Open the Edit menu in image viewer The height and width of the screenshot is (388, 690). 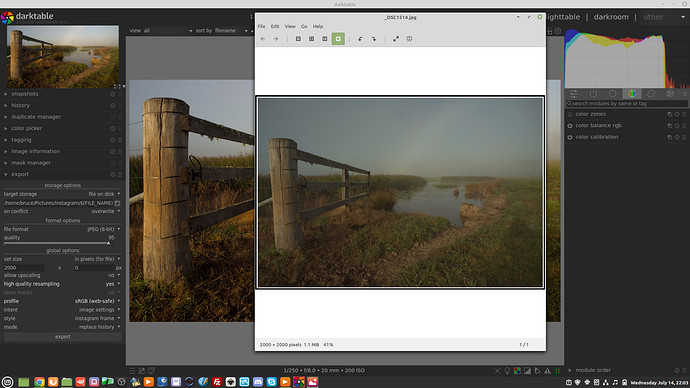275,26
